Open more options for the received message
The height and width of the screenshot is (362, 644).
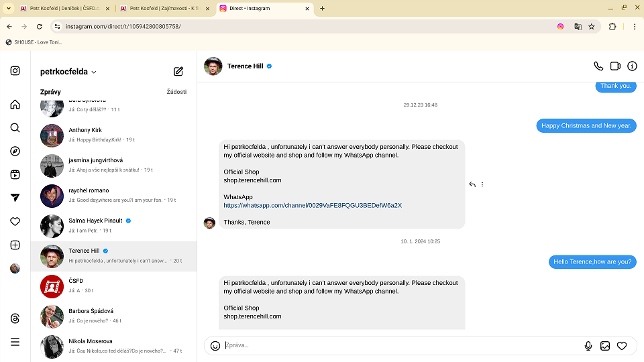coord(482,184)
